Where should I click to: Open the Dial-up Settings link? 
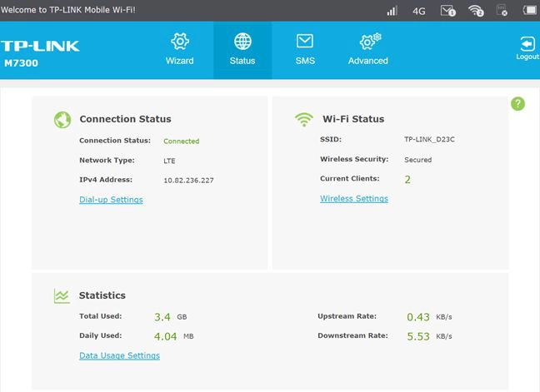pos(111,200)
